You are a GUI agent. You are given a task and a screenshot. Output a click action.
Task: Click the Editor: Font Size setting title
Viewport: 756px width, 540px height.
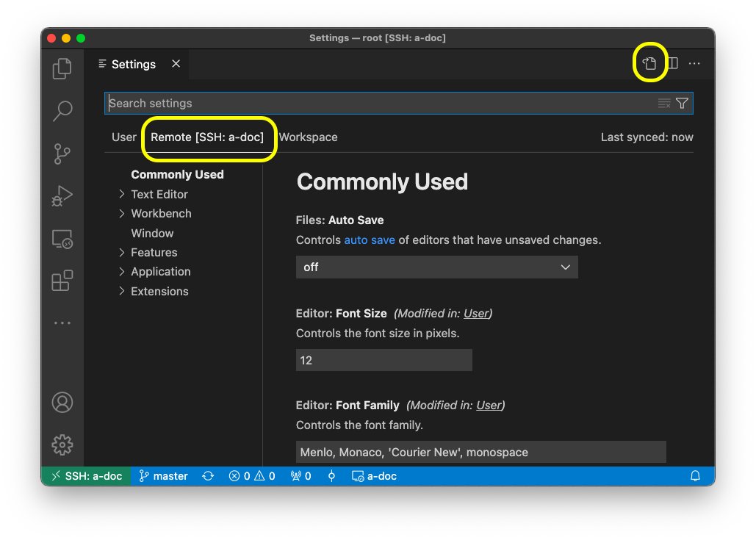pyautogui.click(x=341, y=314)
